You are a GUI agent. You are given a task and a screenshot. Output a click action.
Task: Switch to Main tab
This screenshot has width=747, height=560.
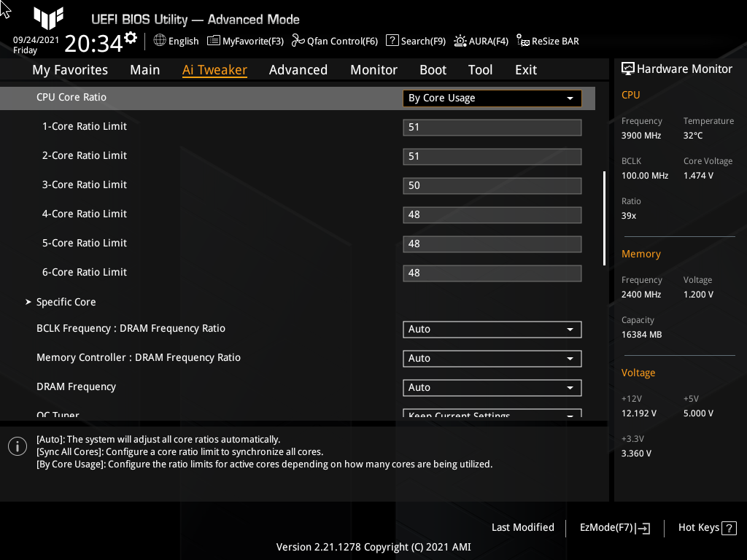pos(145,70)
